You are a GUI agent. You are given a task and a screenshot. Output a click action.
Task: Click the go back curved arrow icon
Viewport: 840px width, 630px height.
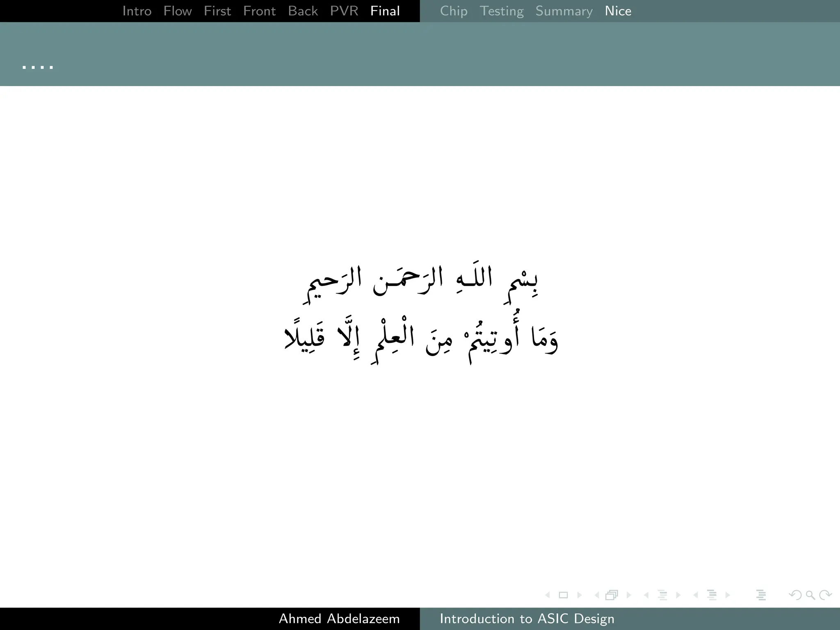point(795,595)
